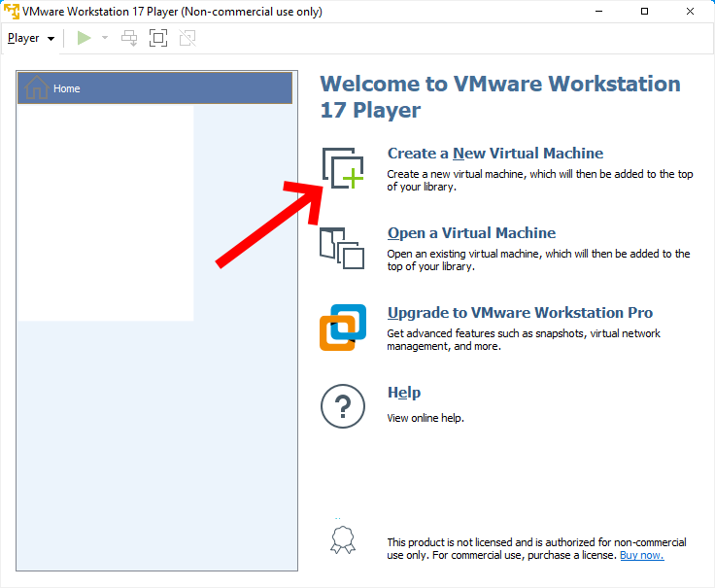Click the Unity mode toolbar icon

point(187,38)
